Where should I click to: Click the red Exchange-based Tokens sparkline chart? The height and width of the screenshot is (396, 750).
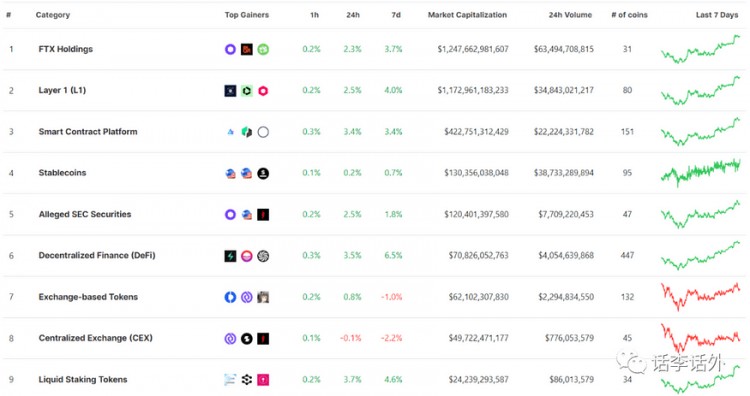pyautogui.click(x=701, y=296)
